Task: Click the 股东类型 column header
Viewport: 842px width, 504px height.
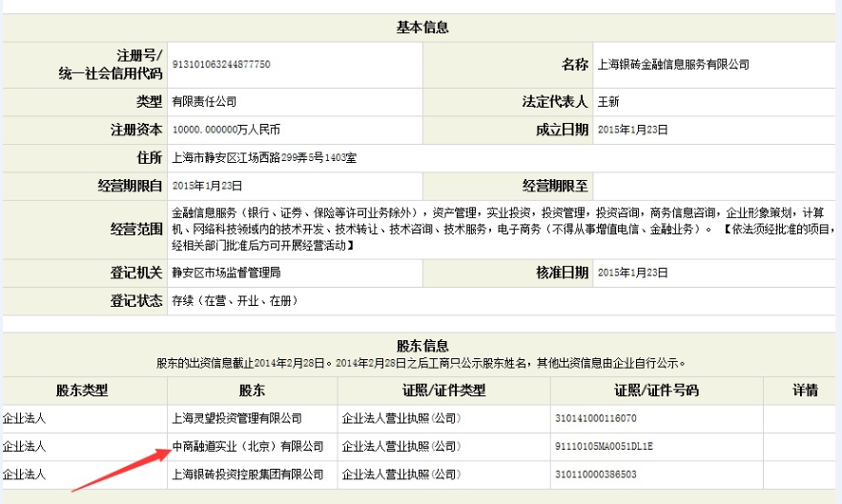Action: [82, 391]
